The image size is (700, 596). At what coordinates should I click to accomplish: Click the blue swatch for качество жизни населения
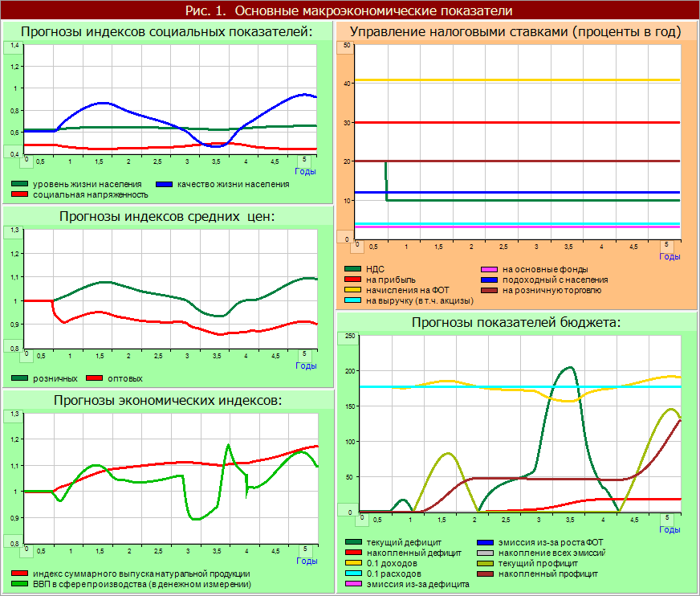tap(165, 184)
